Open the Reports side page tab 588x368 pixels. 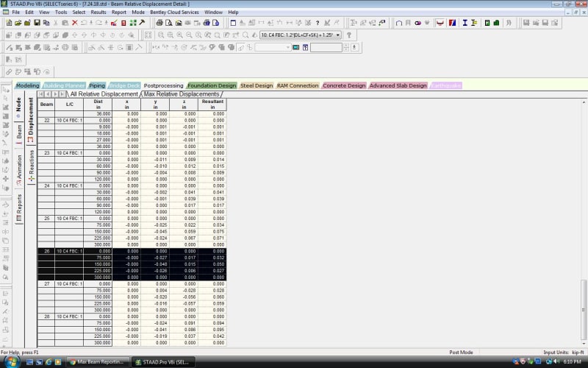click(x=19, y=208)
